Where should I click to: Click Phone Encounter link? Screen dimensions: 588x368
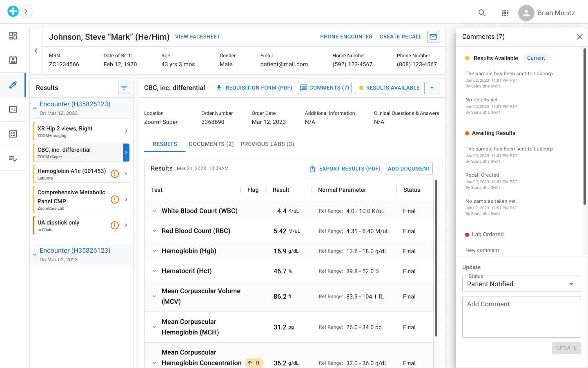[346, 37]
